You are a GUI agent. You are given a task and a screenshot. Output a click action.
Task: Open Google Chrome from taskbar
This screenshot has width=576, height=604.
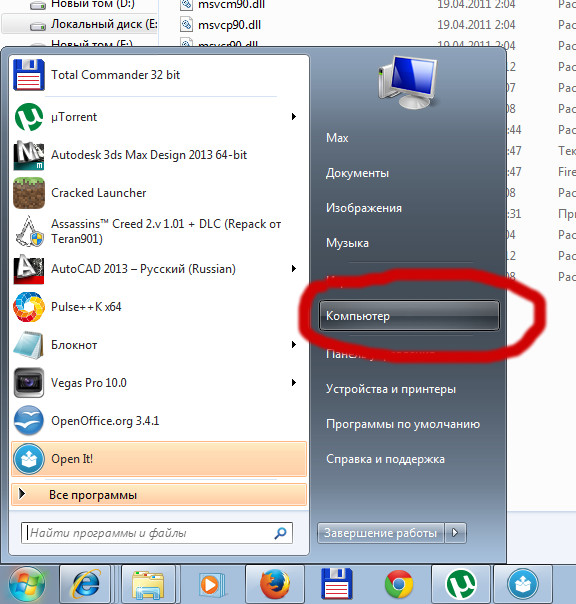(x=399, y=585)
